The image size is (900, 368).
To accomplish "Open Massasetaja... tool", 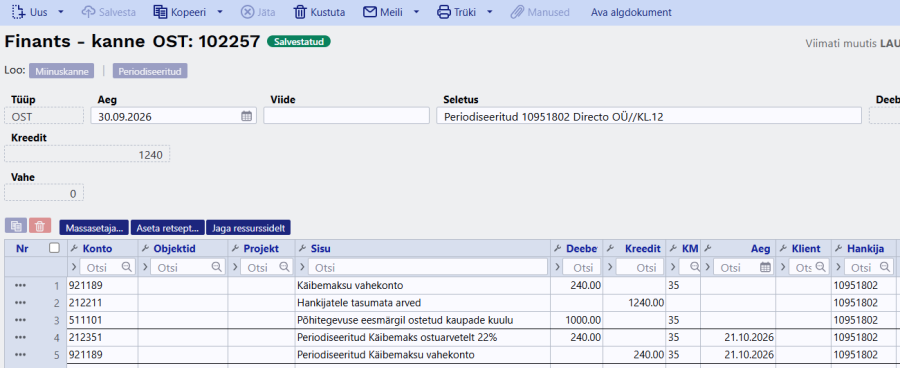I will coord(95,228).
